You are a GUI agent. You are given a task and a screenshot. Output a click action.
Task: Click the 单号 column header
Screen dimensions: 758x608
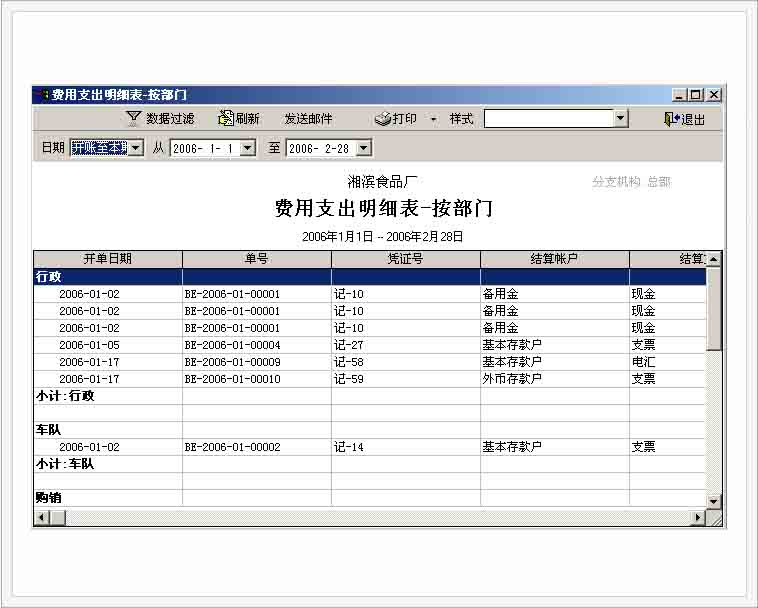[256, 259]
